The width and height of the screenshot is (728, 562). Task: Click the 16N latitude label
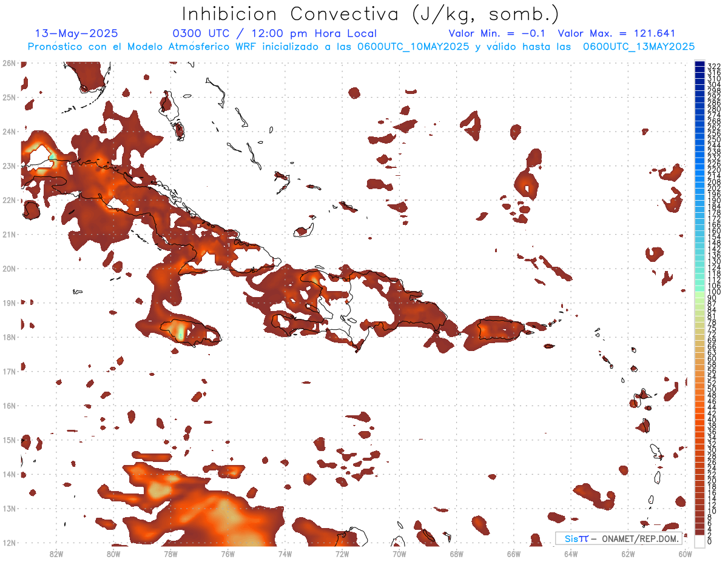pyautogui.click(x=8, y=406)
